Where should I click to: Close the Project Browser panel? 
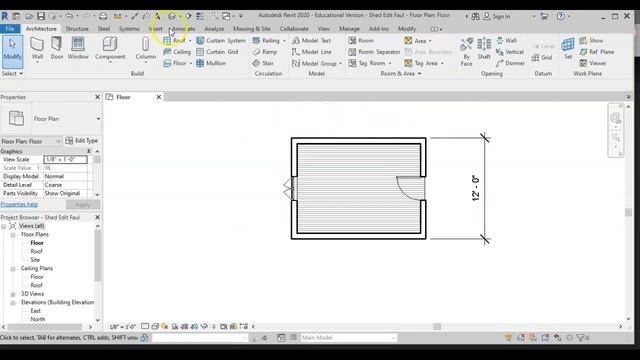97,217
